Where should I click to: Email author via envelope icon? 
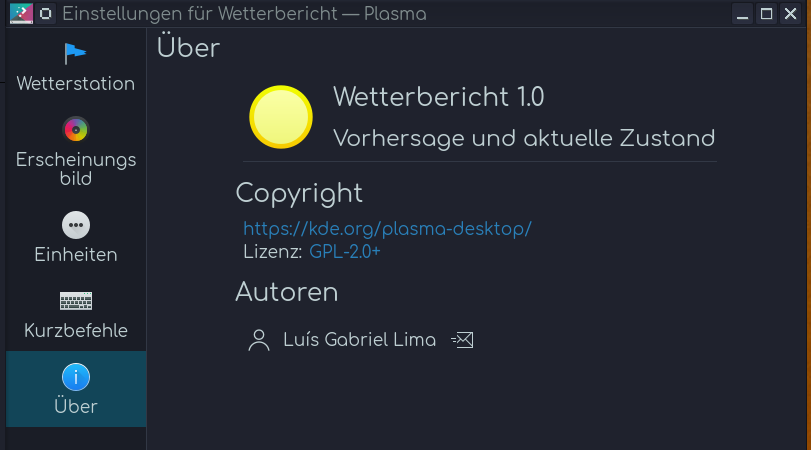[462, 340]
